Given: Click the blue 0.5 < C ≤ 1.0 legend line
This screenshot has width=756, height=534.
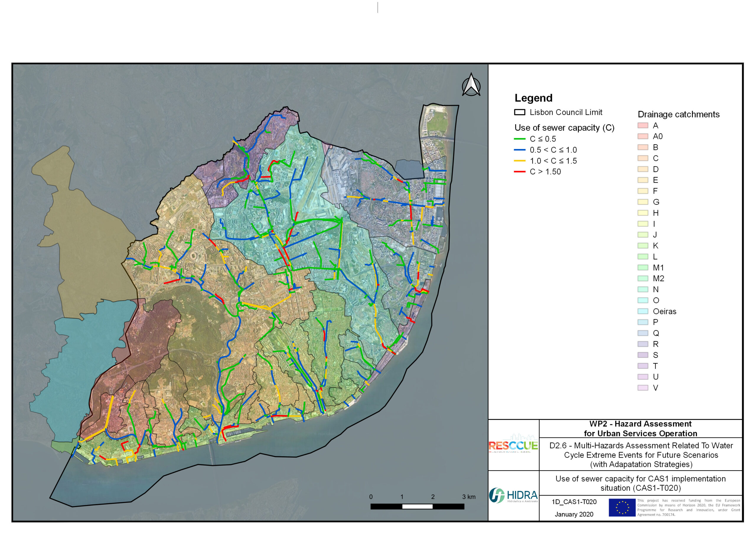Looking at the screenshot, I should coord(519,150).
